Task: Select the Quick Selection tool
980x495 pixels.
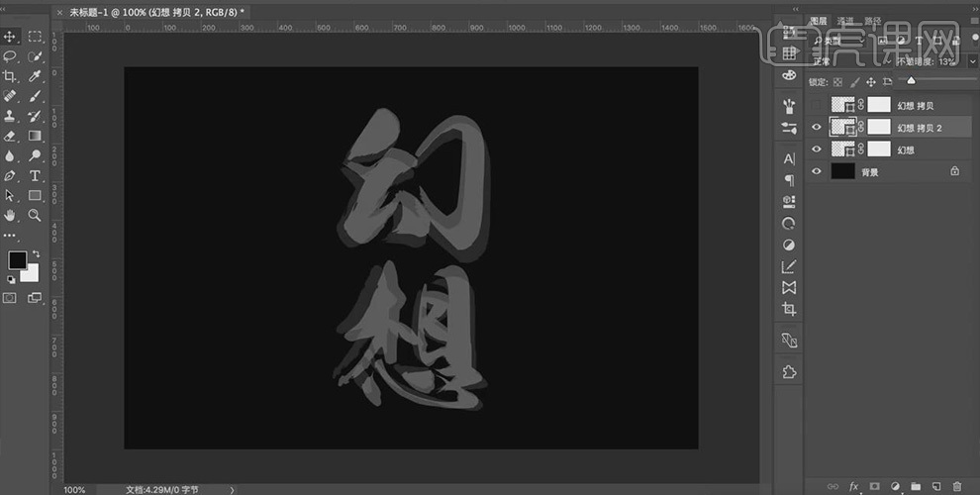Action: point(35,56)
